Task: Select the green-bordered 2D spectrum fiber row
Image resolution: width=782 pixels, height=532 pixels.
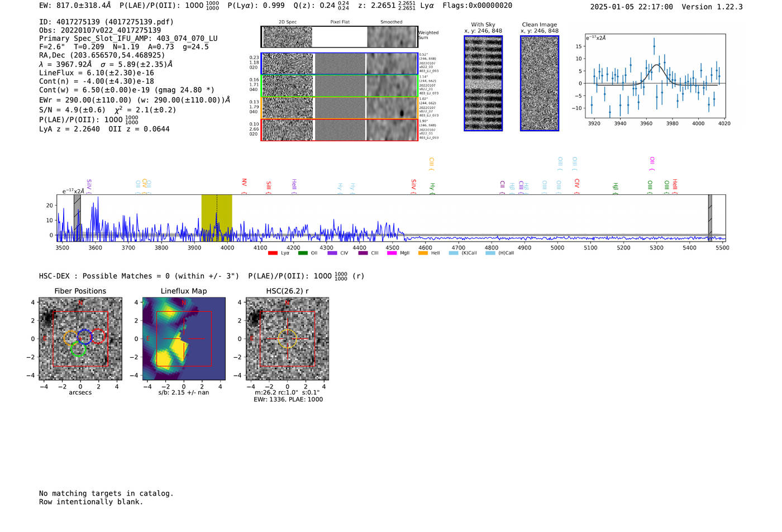Action: pyautogui.click(x=340, y=86)
